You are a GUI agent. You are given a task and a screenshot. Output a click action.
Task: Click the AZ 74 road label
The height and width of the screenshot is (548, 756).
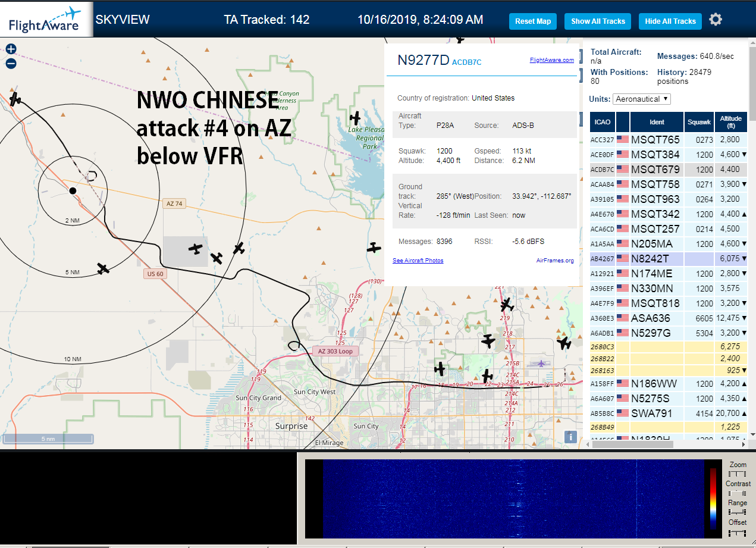[x=174, y=203]
